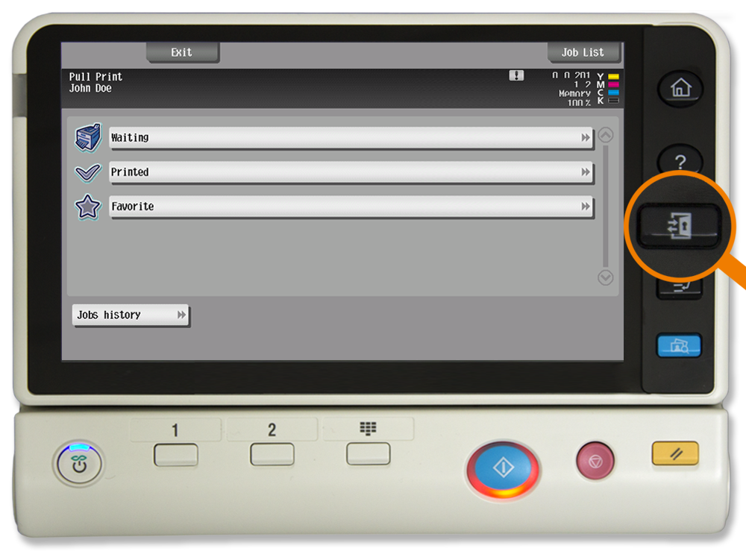Open the Job List tab
746x560 pixels.
[583, 52]
